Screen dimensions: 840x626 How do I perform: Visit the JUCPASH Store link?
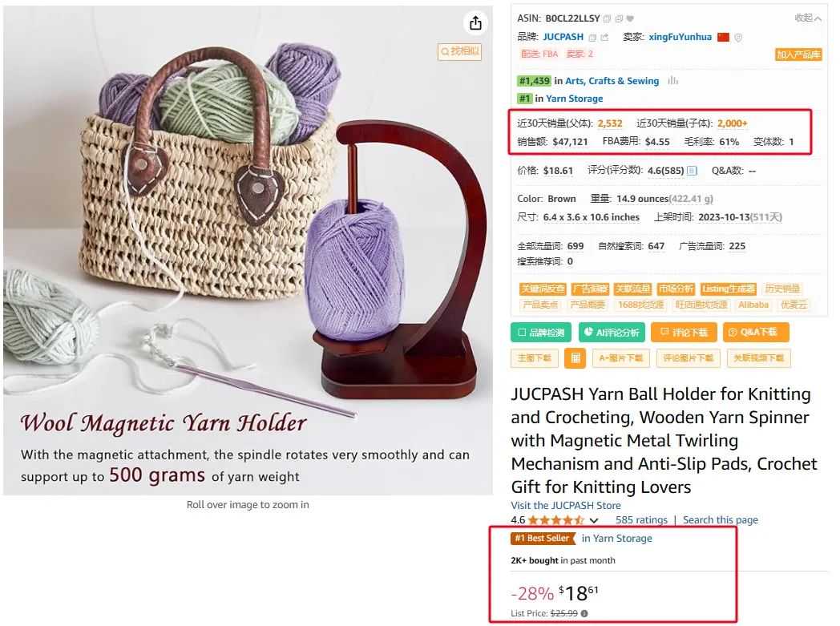566,506
